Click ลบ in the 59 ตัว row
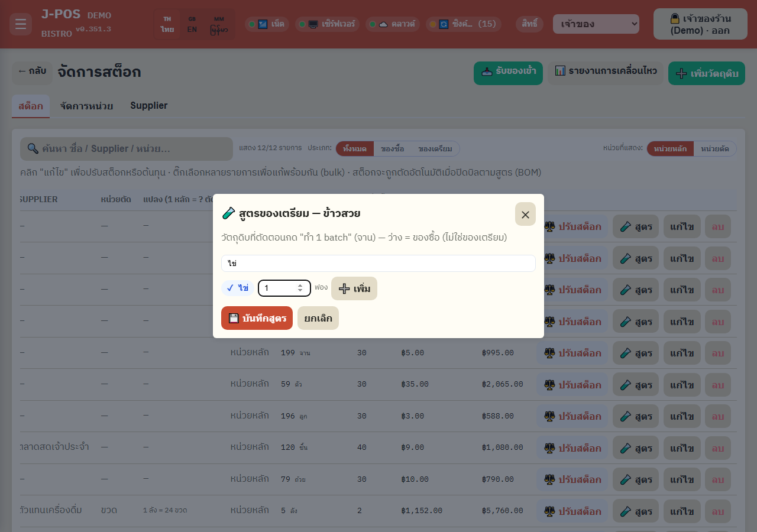 [x=718, y=385]
